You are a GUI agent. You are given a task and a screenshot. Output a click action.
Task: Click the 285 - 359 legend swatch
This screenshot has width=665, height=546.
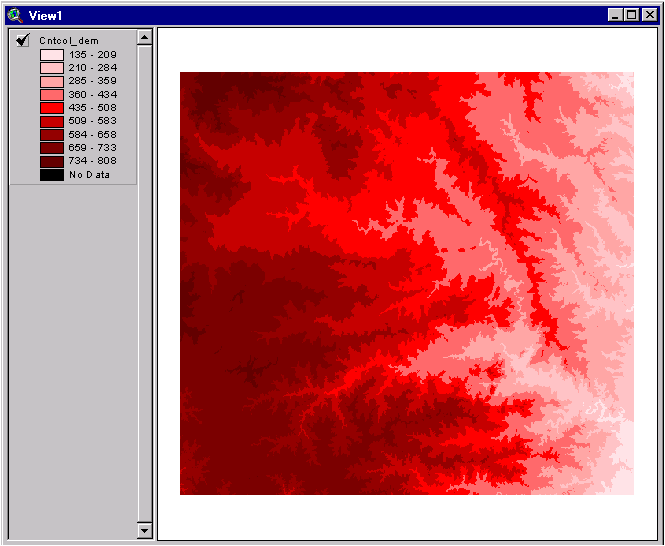point(51,81)
